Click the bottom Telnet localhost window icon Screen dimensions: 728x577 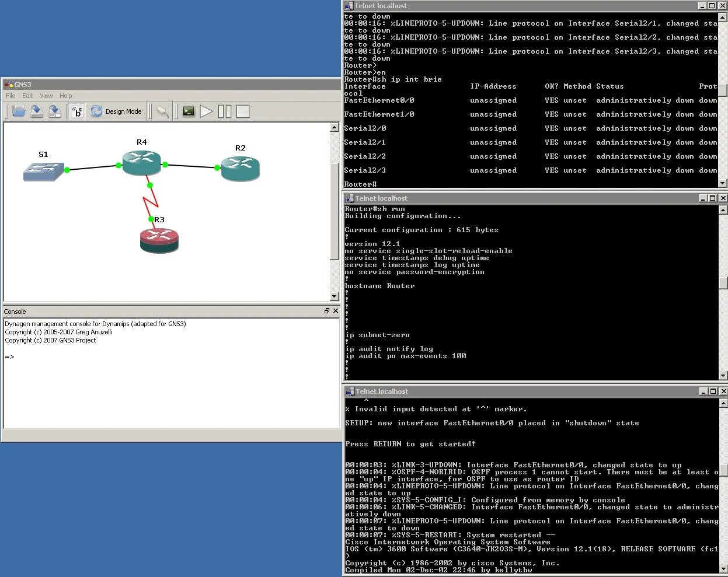(x=350, y=391)
